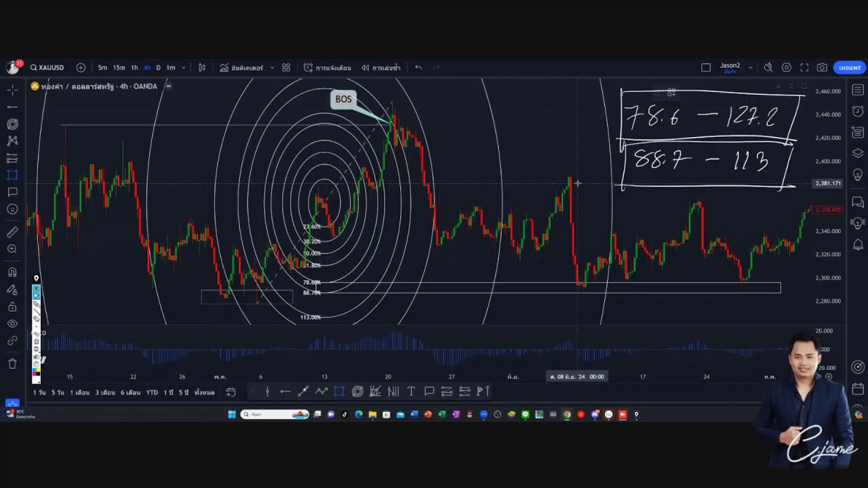The image size is (868, 488).
Task: Toggle stay in drawing mode
Action: (x=12, y=289)
